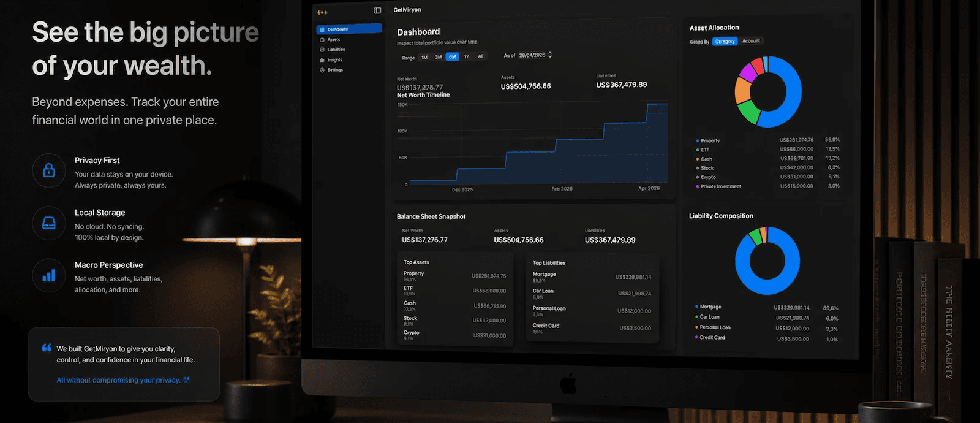Click the ETF legend color dot
The image size is (980, 423).
697,150
